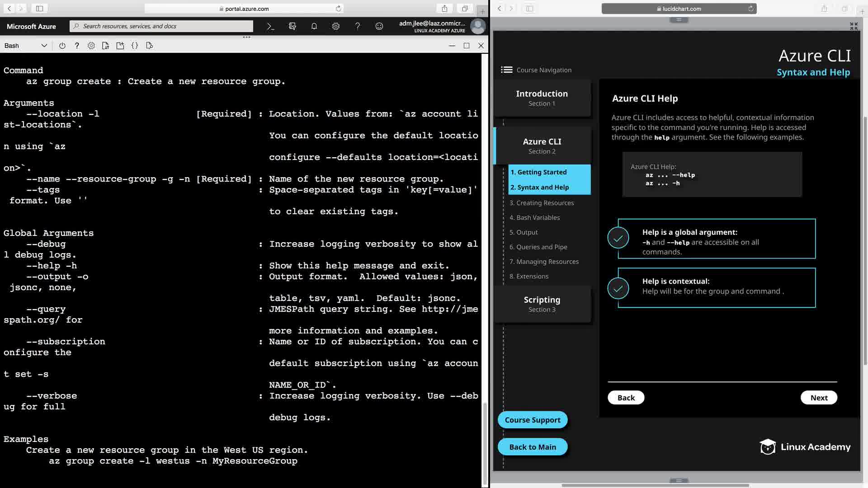Toggle the Help is contextual checkmark
The image size is (868, 488).
(618, 288)
